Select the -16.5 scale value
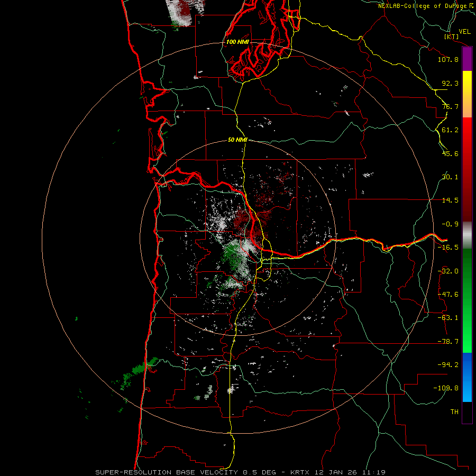 (x=448, y=248)
